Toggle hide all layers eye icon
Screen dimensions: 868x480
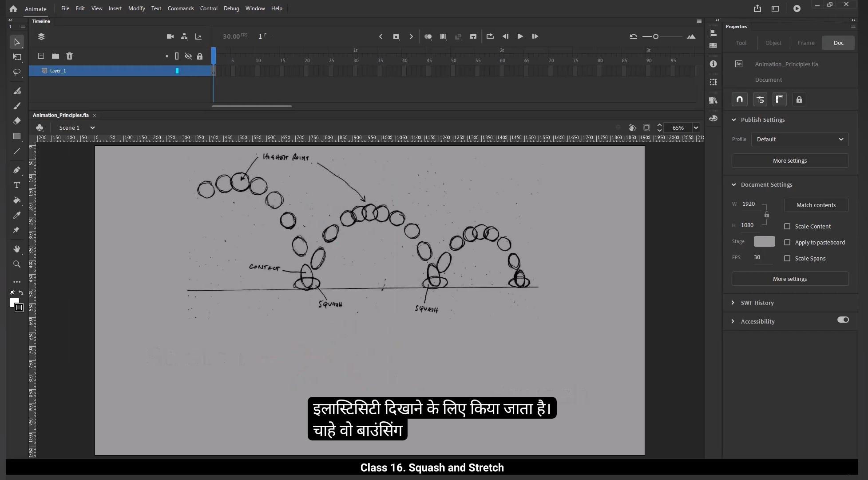click(x=188, y=56)
